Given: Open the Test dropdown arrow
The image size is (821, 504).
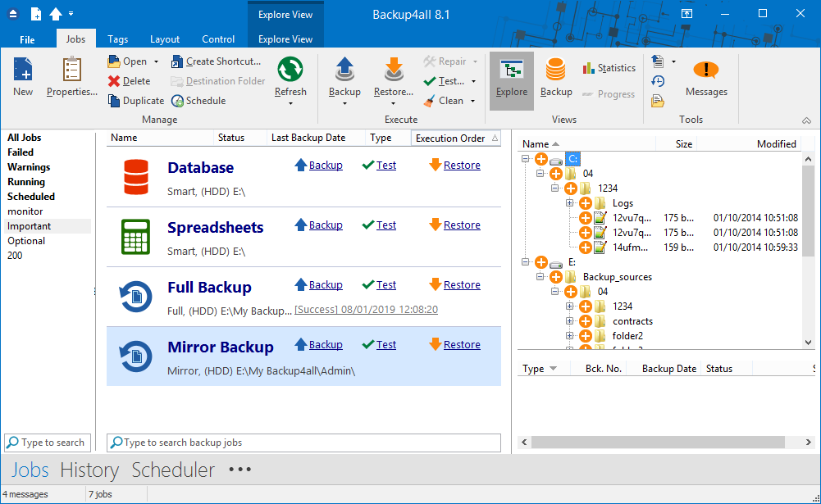Looking at the screenshot, I should click(474, 82).
